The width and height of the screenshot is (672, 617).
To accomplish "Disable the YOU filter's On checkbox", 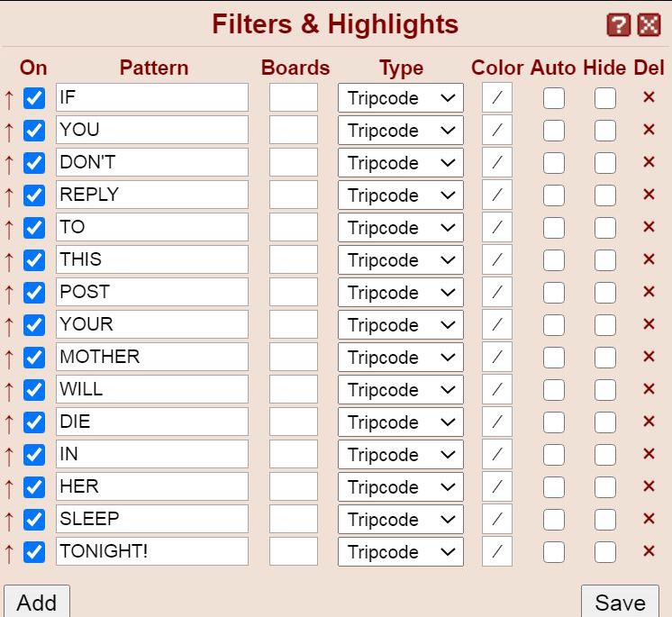I will (x=34, y=131).
